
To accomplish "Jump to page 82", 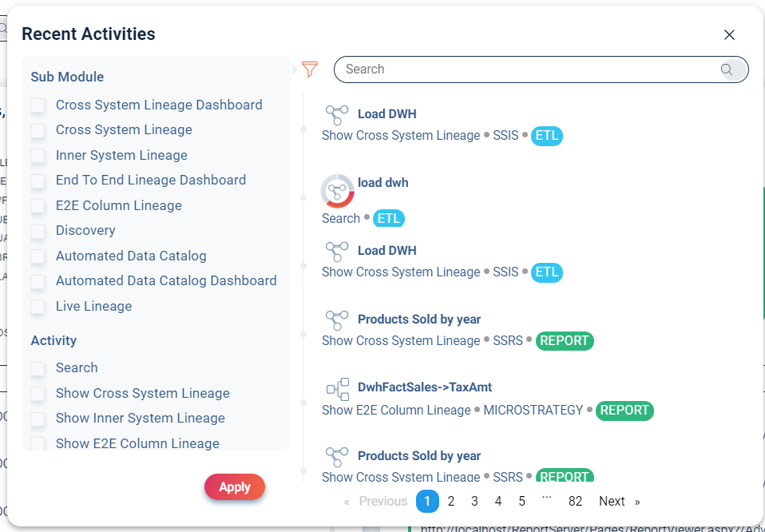I will click(575, 502).
